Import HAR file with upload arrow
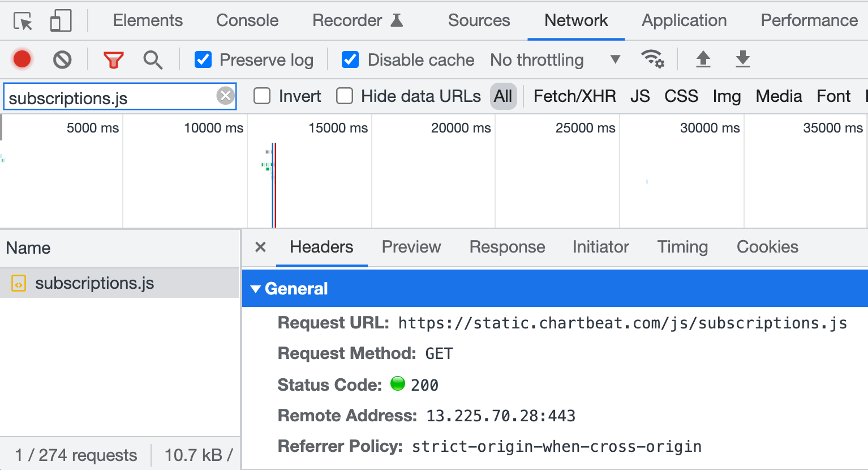868x470 pixels. coord(703,59)
